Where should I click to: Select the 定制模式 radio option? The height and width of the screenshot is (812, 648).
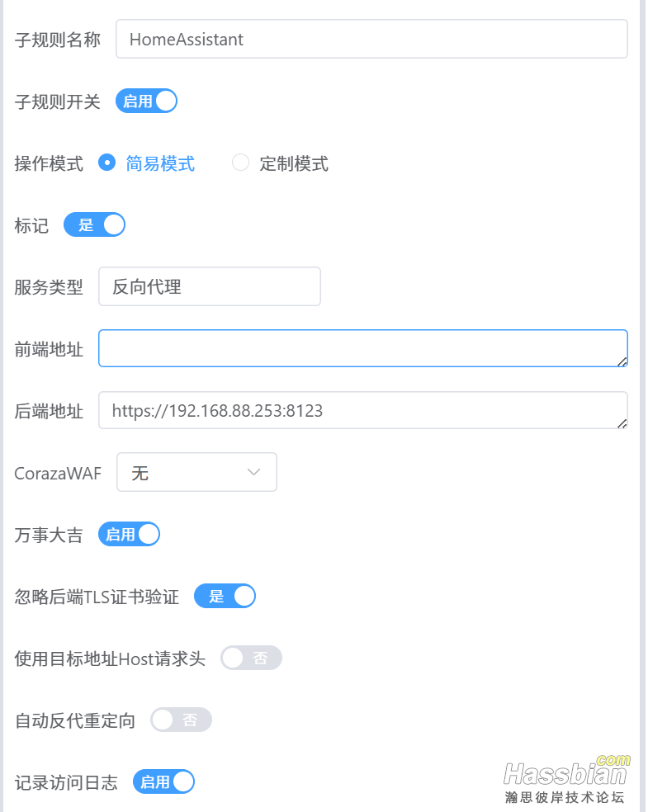coord(240,163)
